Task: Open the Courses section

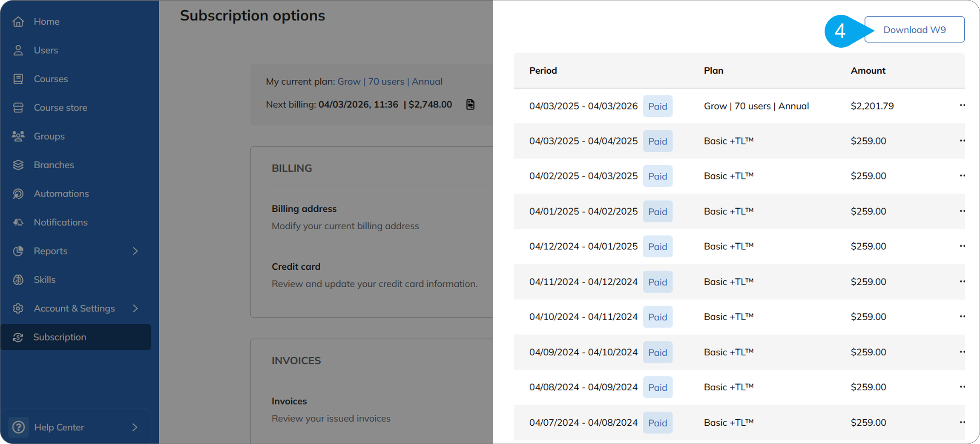Action: coord(51,79)
